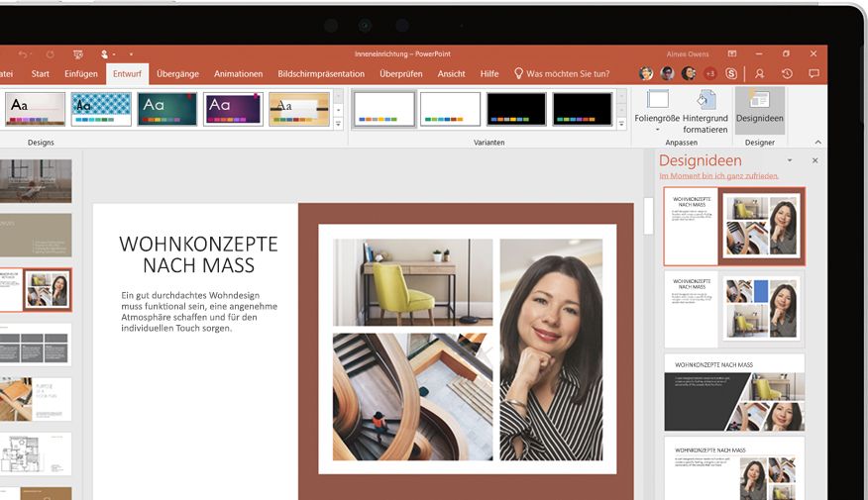Click the Skype icon in the ribbon header
Image resolution: width=868 pixels, height=500 pixels.
coord(731,73)
